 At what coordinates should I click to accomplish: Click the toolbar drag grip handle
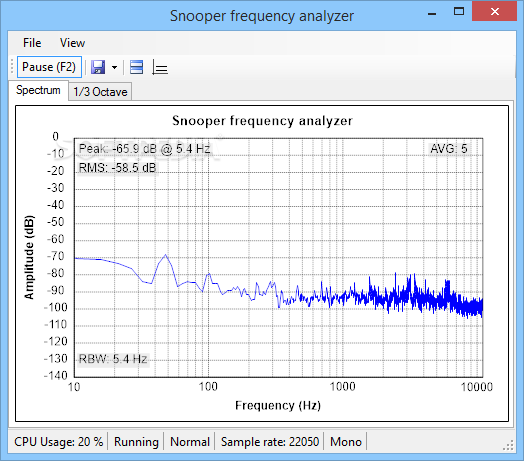[x=12, y=67]
